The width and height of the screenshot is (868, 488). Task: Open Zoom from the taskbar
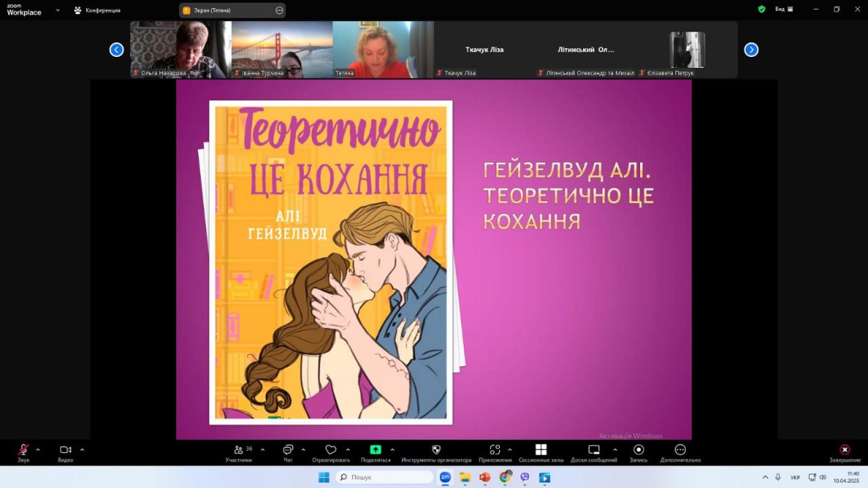coord(446,477)
